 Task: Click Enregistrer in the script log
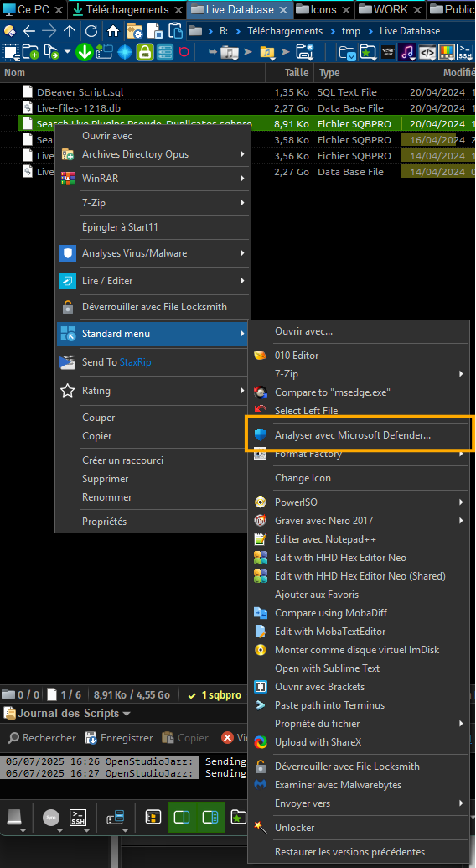coord(119,738)
